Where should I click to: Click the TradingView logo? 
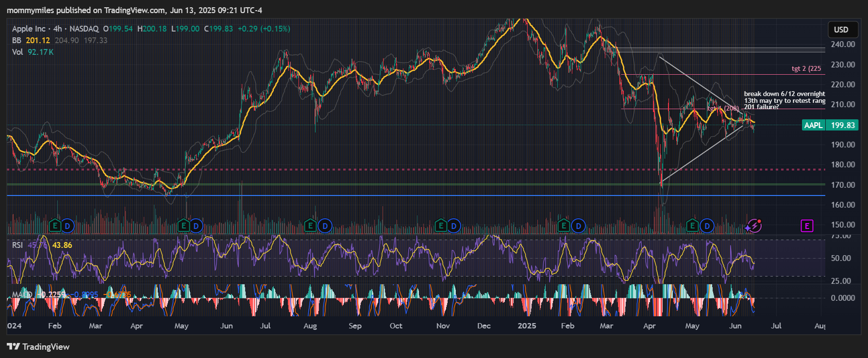click(x=38, y=346)
